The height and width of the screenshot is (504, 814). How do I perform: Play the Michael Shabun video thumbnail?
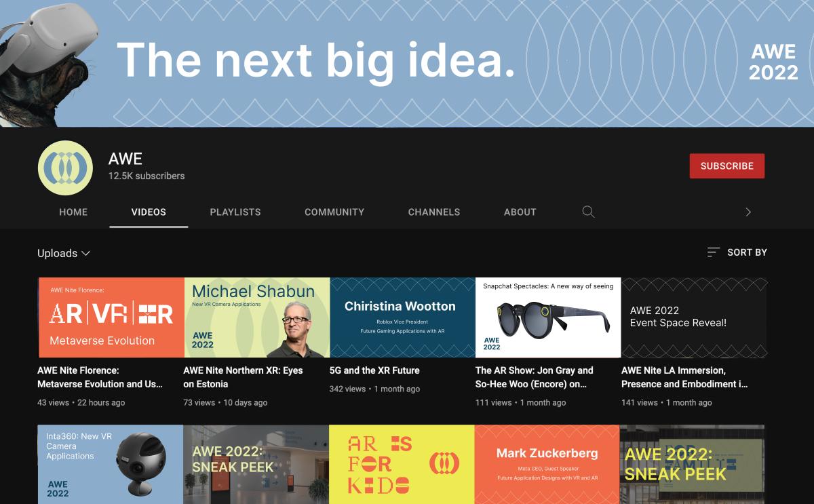[256, 317]
